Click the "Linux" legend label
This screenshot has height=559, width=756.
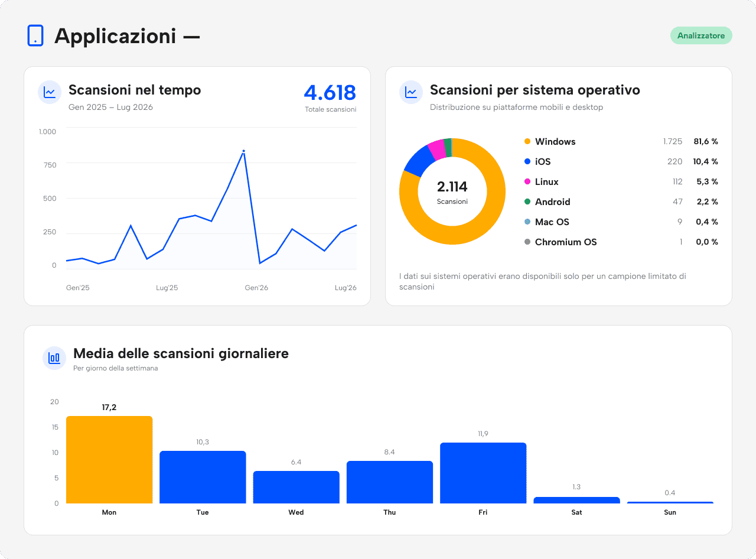click(547, 181)
